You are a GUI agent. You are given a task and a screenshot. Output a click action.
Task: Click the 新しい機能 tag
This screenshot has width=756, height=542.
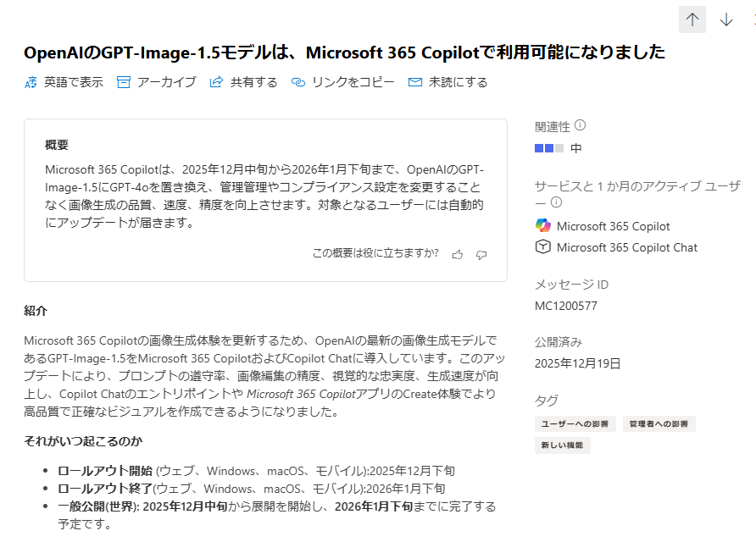pos(564,444)
